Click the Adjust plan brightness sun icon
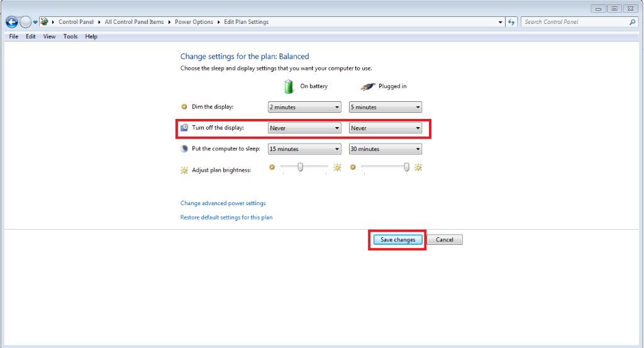644x348 pixels. click(x=184, y=170)
